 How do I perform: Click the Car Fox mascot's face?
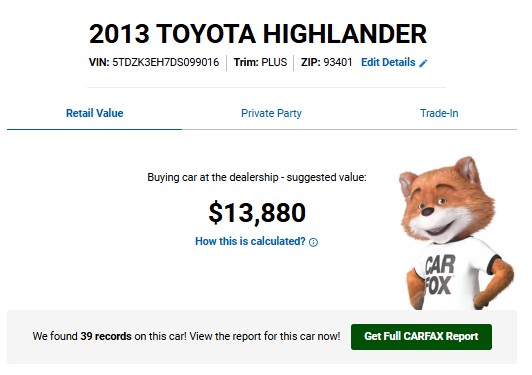coord(441,210)
